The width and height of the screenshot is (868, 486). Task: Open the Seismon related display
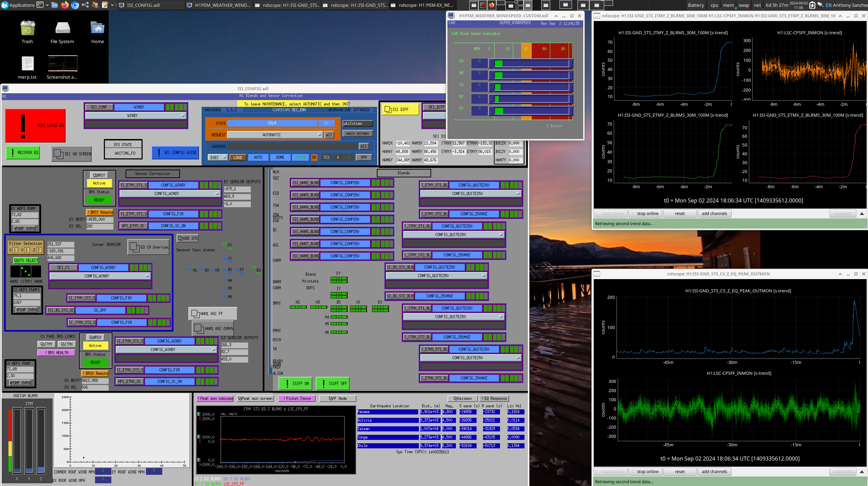pos(463,398)
